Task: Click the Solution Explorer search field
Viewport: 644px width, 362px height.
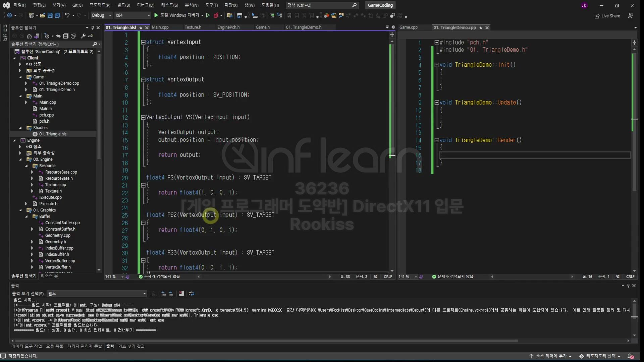Action: 50,44
